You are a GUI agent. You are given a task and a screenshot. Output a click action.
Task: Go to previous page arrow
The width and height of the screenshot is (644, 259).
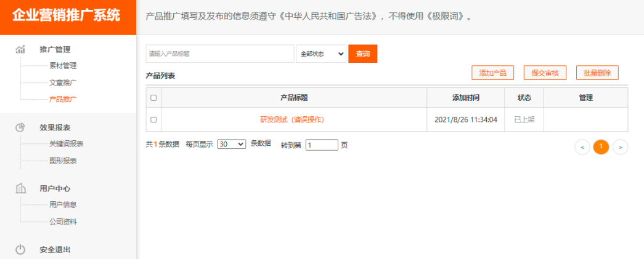[582, 147]
